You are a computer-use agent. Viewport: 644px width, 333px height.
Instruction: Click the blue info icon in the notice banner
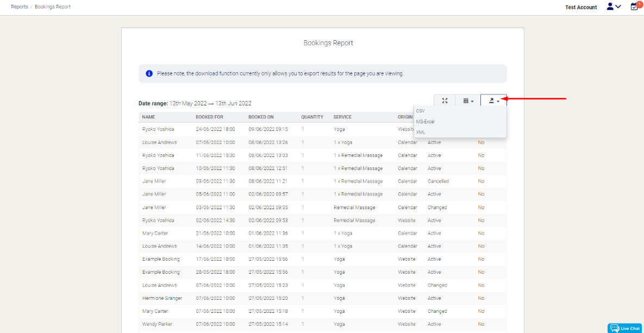click(x=149, y=73)
